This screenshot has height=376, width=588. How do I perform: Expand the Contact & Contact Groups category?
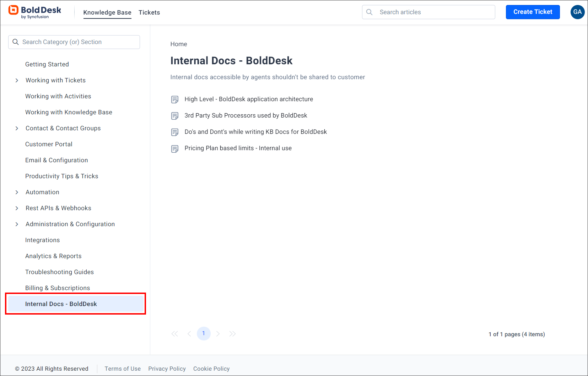pos(17,129)
